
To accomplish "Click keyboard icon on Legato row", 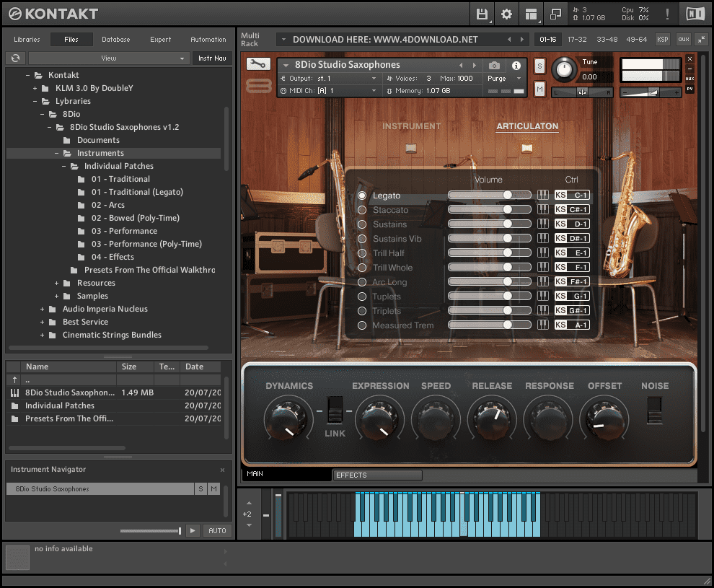I will (x=543, y=195).
